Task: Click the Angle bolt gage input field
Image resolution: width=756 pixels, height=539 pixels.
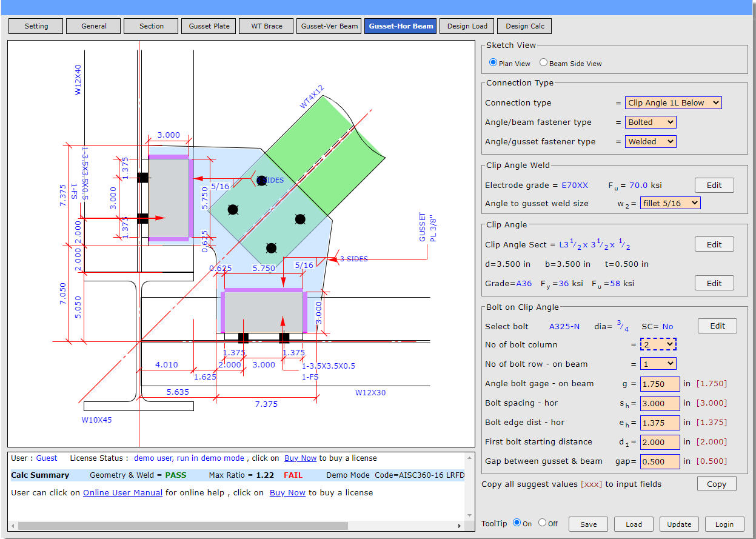Action: click(x=660, y=384)
